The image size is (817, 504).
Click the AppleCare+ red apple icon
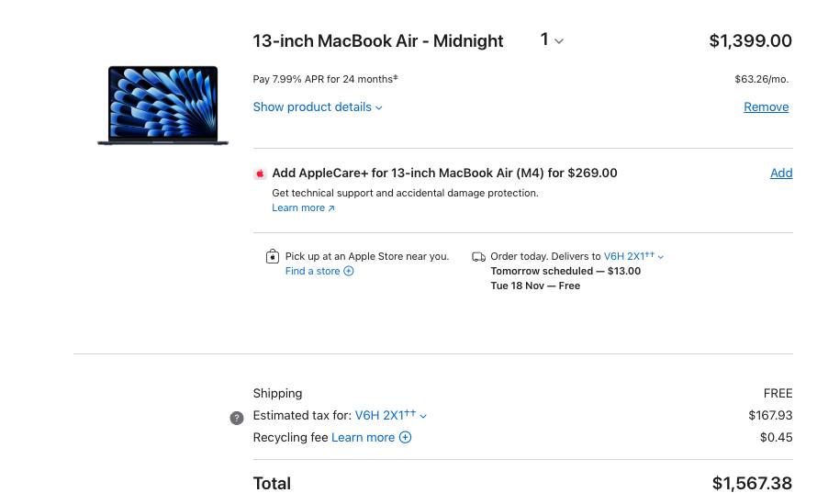click(x=260, y=174)
